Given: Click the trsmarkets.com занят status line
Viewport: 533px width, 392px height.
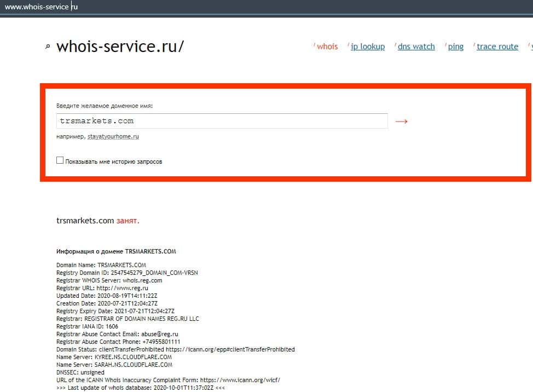Looking at the screenshot, I should 98,221.
